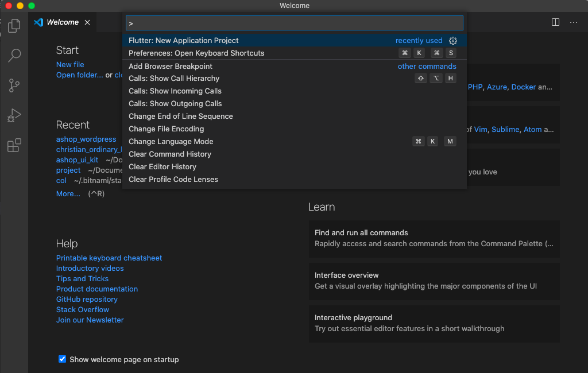
Task: Click the command palette input field
Action: (295, 23)
